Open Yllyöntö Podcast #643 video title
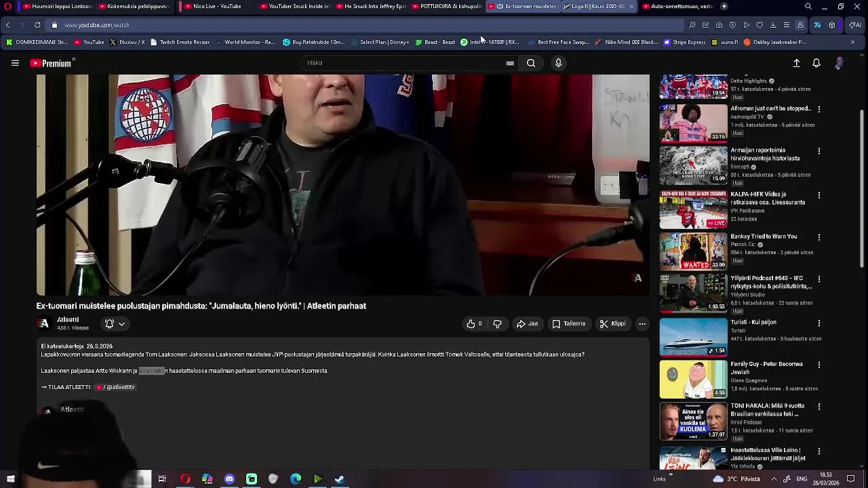Viewport: 868px width, 488px height. [771, 283]
